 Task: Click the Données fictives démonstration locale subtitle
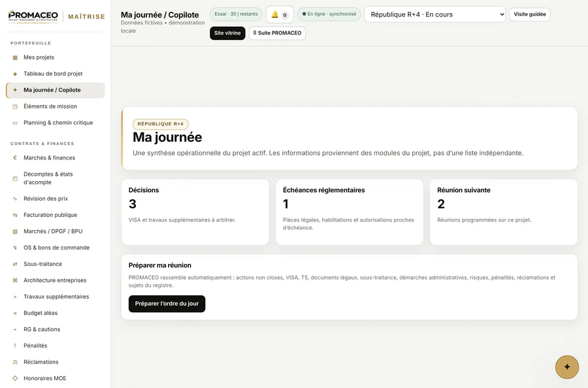point(163,27)
